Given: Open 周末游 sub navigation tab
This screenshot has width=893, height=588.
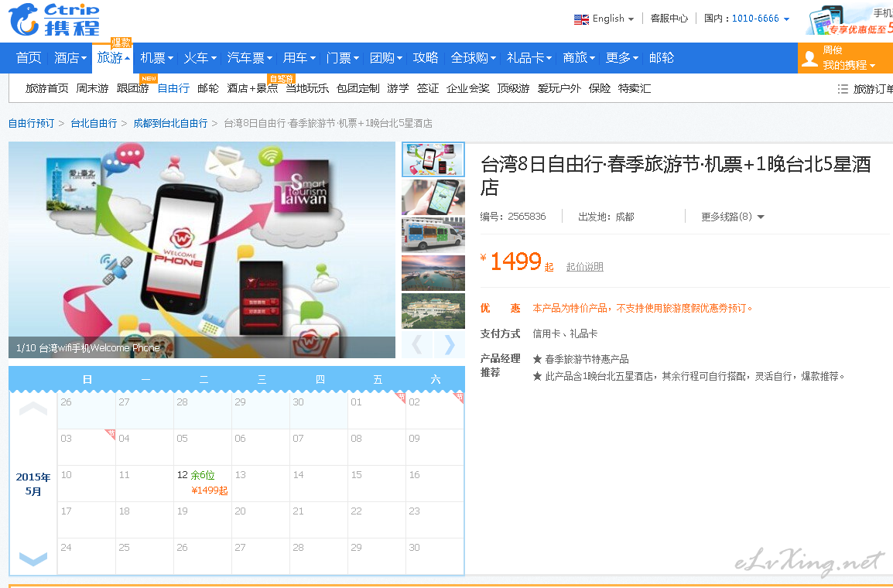Looking at the screenshot, I should pos(92,89).
